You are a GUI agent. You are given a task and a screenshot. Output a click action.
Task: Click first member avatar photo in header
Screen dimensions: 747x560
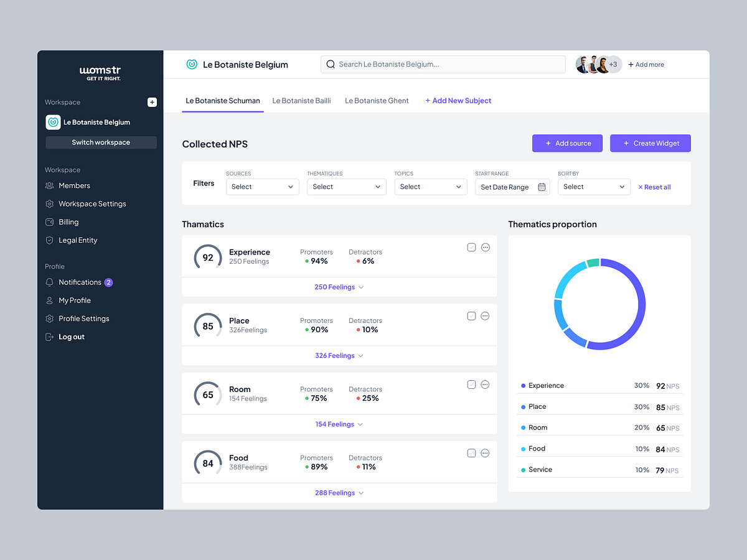(x=582, y=64)
